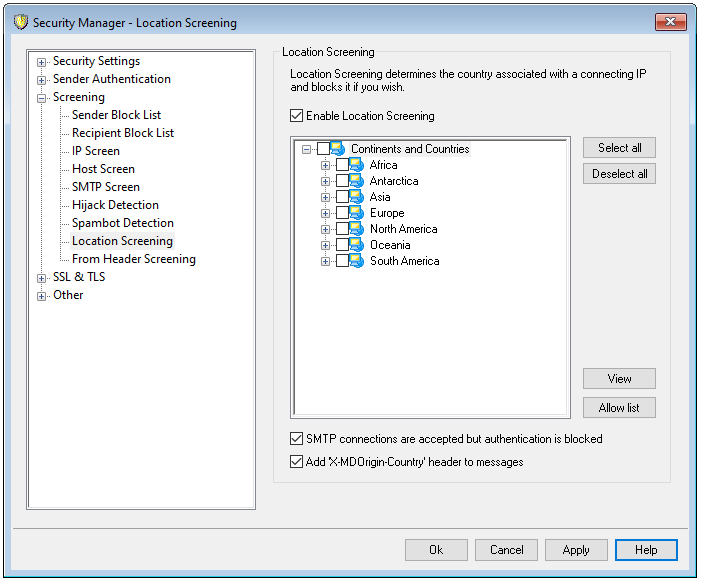Click the Continents and Countries globe icon
This screenshot has width=701, height=580.
pyautogui.click(x=338, y=149)
